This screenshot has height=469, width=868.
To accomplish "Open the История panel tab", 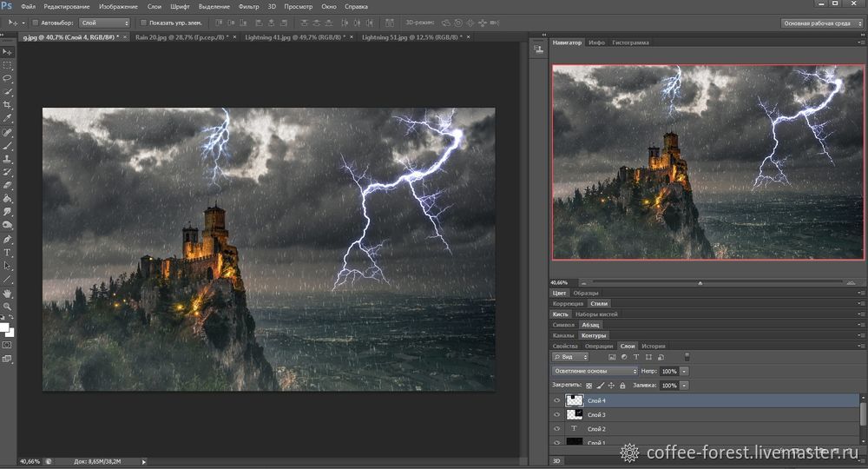I will pos(653,346).
